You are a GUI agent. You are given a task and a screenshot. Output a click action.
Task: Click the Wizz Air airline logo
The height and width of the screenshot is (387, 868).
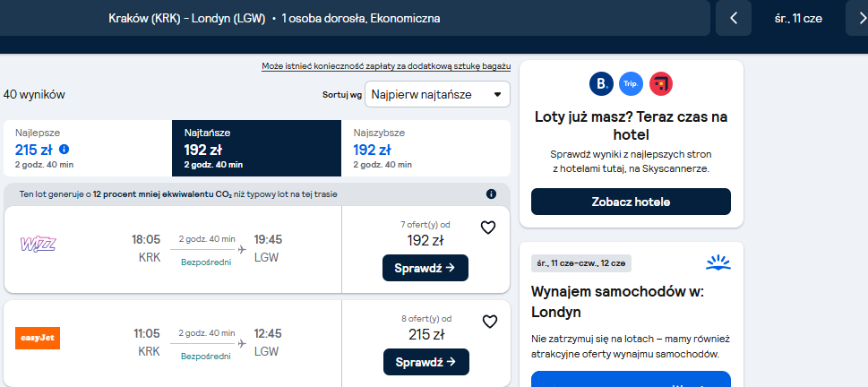[x=39, y=245]
